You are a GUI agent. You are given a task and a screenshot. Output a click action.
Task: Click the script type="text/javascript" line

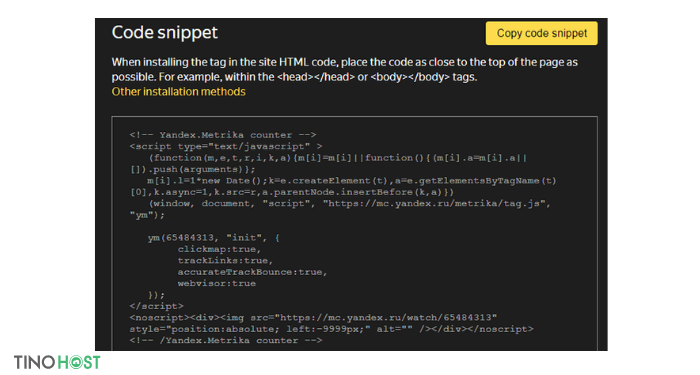226,146
